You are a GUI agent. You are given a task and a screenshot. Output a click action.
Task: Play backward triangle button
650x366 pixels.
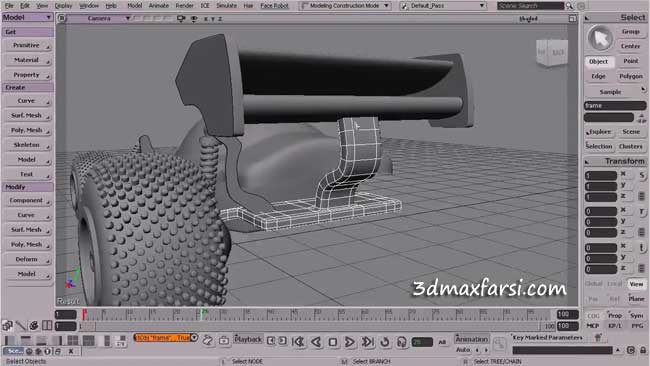tap(316, 342)
